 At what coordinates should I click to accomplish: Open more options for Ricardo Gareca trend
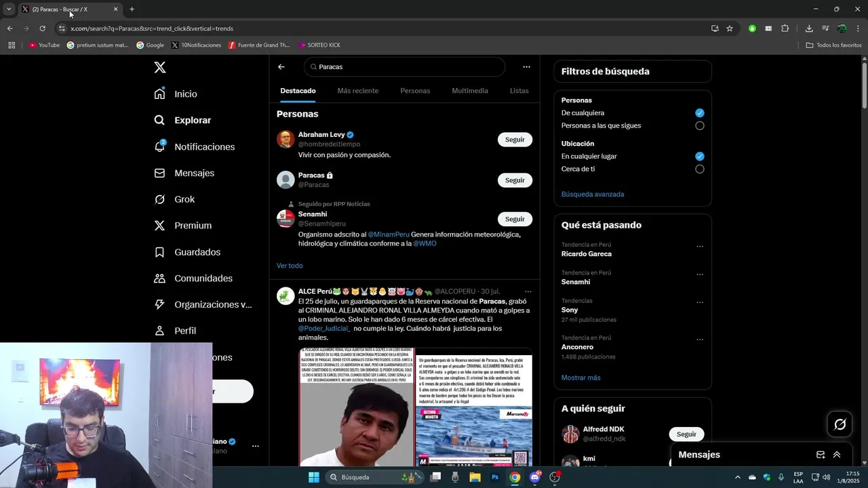tap(700, 247)
